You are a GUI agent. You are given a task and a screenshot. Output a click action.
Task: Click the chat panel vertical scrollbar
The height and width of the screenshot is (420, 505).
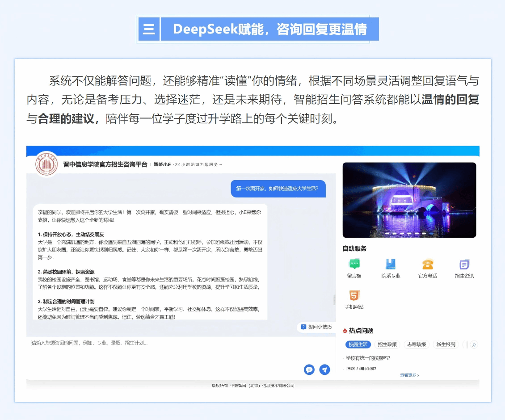click(334, 299)
